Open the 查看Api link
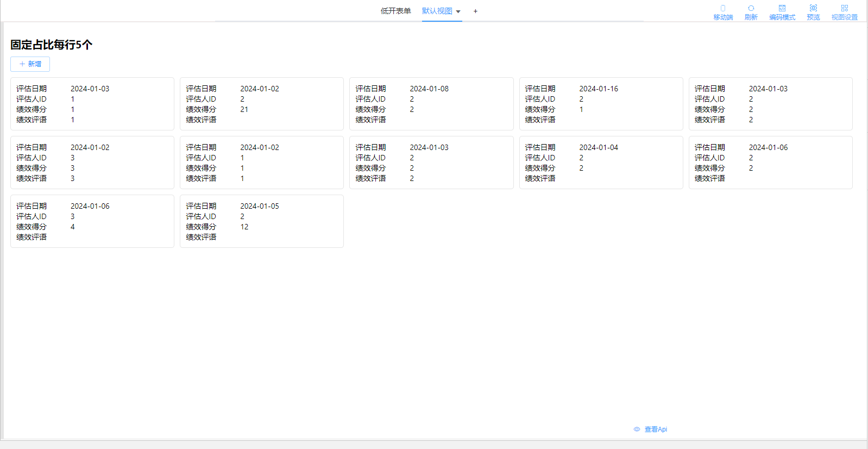868x449 pixels. click(656, 429)
